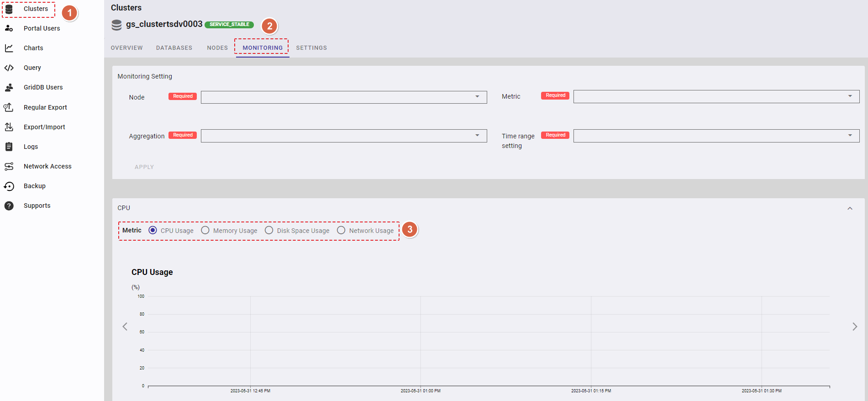Go to the Settings tab
Viewport: 868px width, 401px height.
coord(311,48)
